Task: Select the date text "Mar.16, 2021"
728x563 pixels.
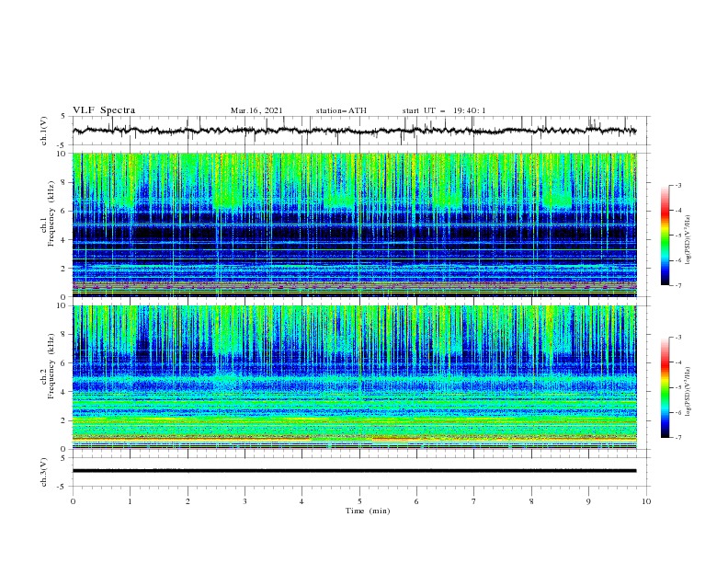Action: pos(256,110)
